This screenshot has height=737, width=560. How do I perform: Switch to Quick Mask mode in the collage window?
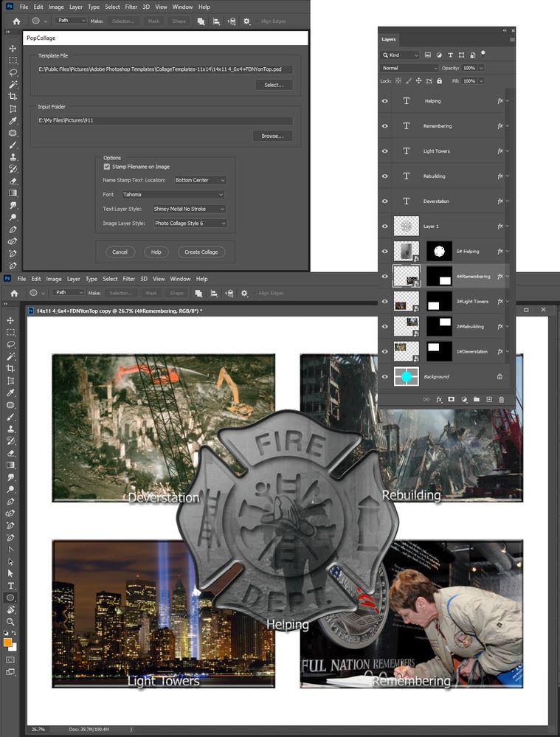pyautogui.click(x=10, y=660)
